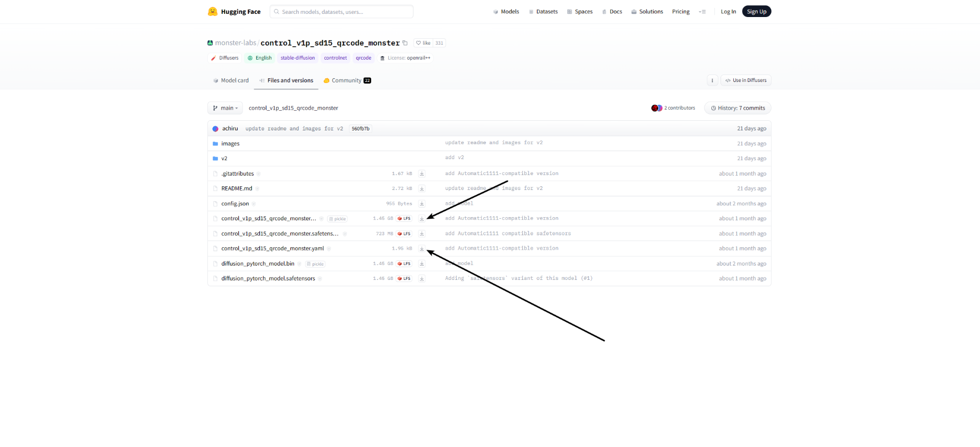Open the Spaces nav item
The width and height of the screenshot is (980, 447).
pyautogui.click(x=580, y=12)
